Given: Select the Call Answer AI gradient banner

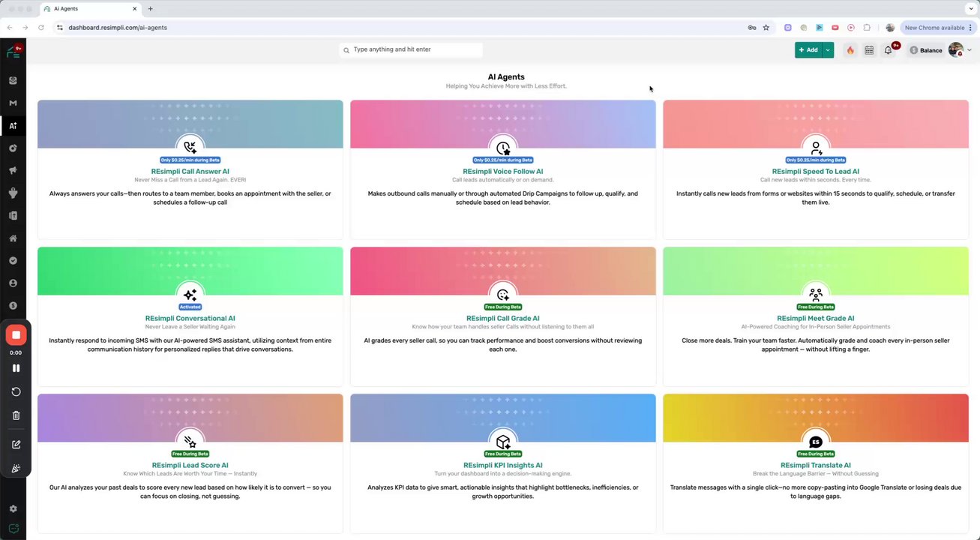Looking at the screenshot, I should pos(190,124).
